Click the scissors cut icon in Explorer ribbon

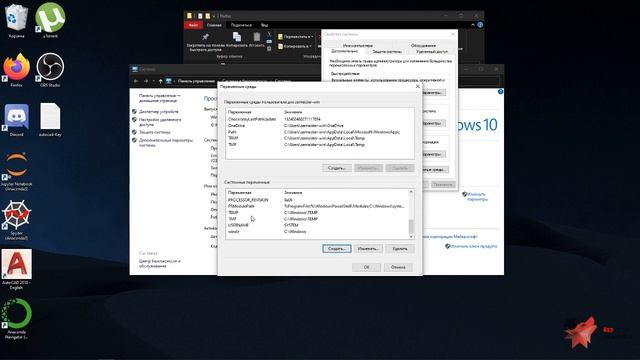point(269,35)
